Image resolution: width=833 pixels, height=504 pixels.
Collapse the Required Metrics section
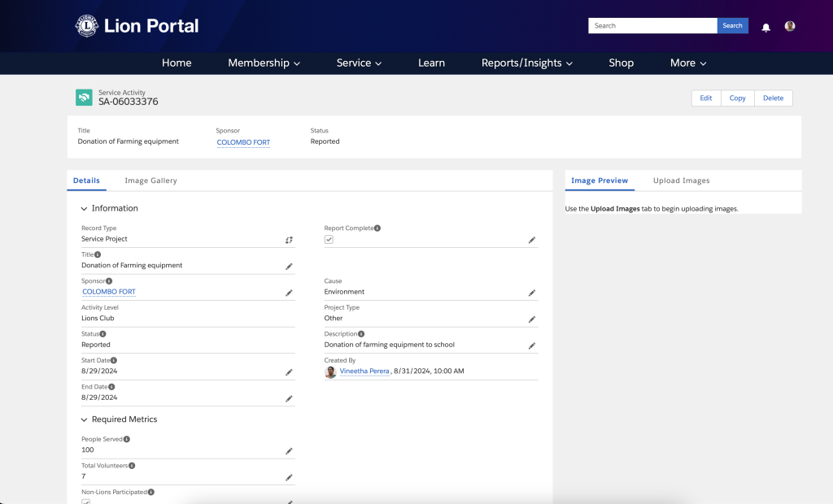pos(84,419)
